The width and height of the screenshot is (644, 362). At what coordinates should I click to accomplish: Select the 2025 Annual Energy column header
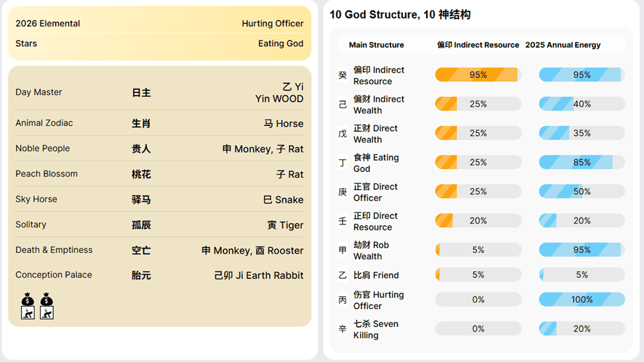tap(563, 45)
